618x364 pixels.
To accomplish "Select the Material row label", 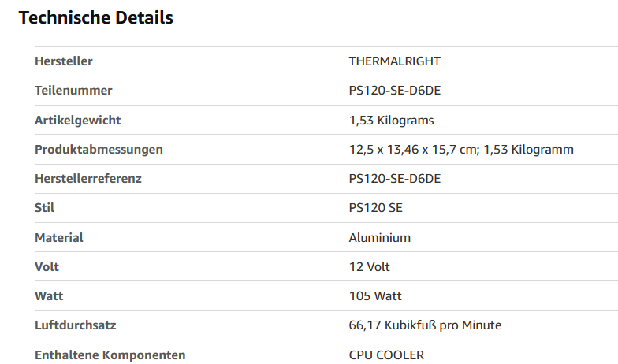I will 58,238.
